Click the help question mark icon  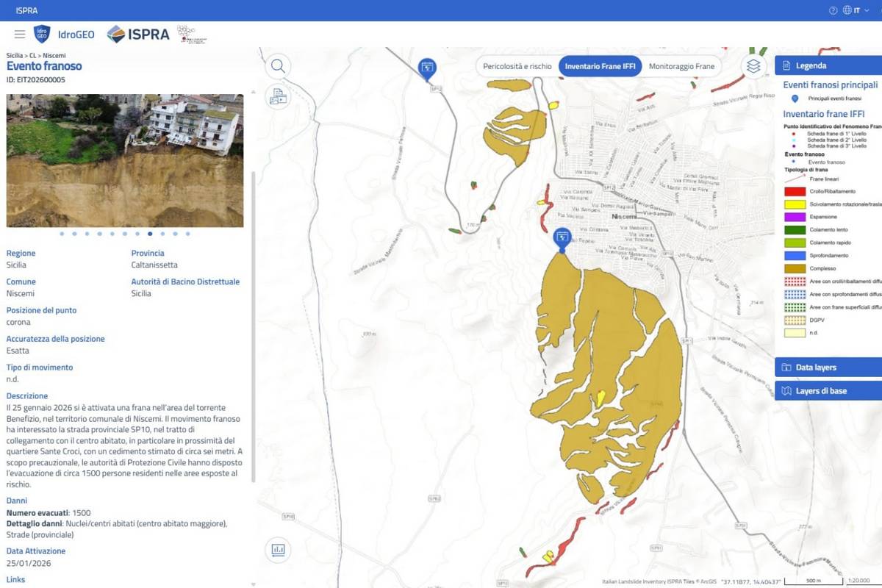(x=833, y=10)
